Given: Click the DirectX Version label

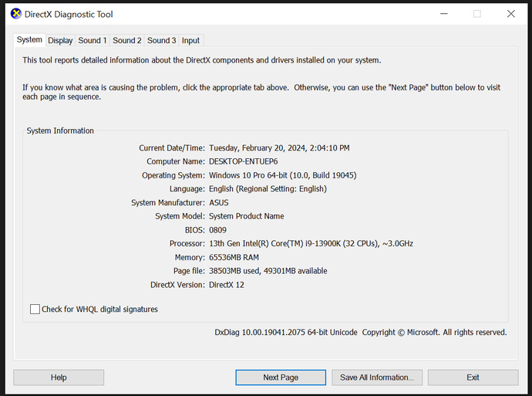Looking at the screenshot, I should (x=178, y=285).
